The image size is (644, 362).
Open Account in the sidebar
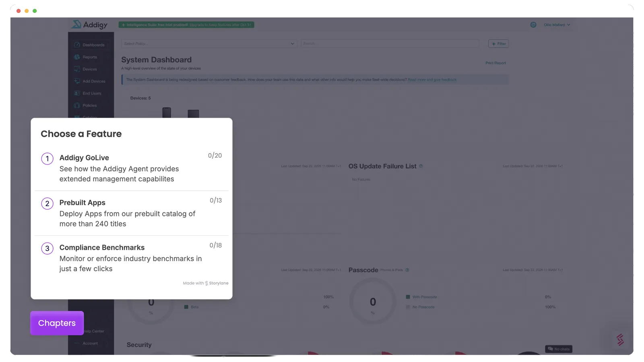90,343
